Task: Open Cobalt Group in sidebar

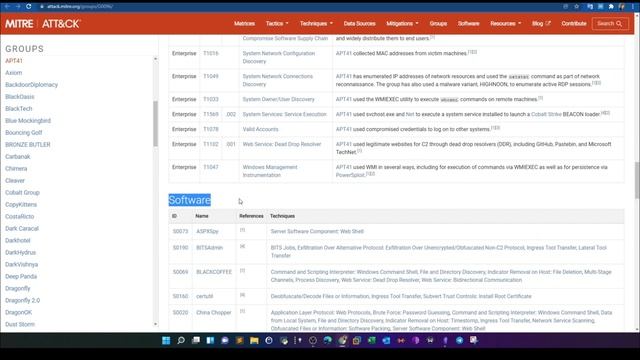Action: [22, 193]
